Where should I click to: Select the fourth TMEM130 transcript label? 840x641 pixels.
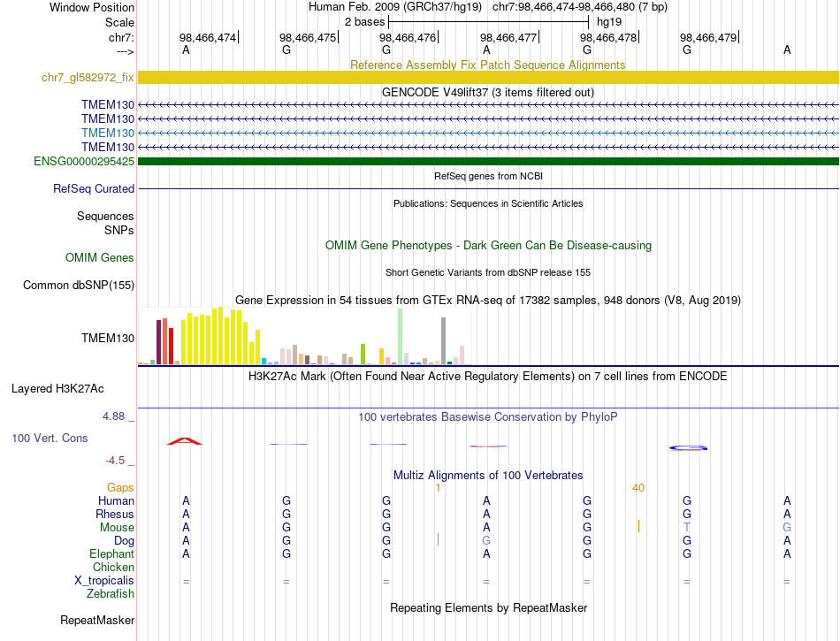click(x=108, y=147)
